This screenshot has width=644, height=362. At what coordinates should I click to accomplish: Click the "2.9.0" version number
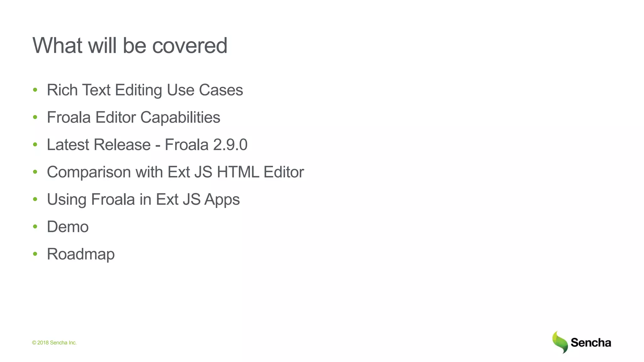pos(230,145)
